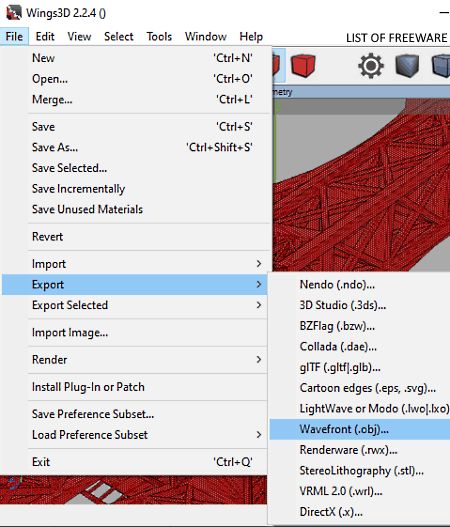The image size is (450, 527).
Task: Choose New from the File menu
Action: [x=136, y=58]
